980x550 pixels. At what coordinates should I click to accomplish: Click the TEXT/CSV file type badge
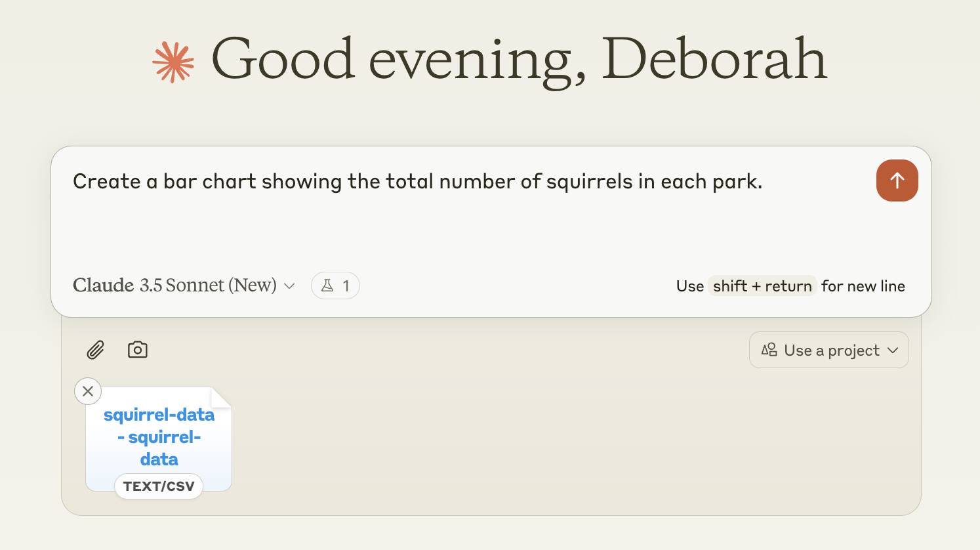click(159, 486)
